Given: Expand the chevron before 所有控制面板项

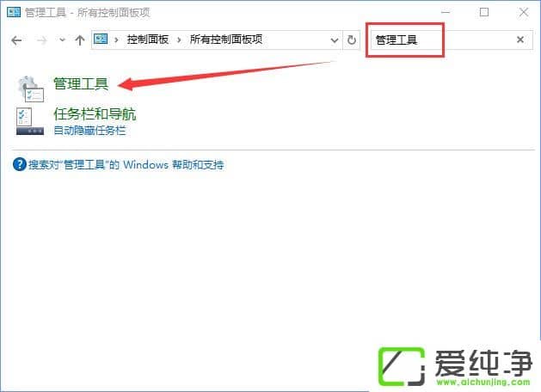Looking at the screenshot, I should tap(179, 40).
